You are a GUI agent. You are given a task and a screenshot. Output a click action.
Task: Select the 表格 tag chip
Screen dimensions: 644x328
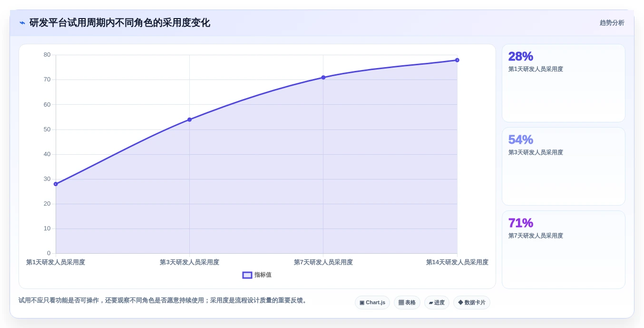click(x=407, y=303)
